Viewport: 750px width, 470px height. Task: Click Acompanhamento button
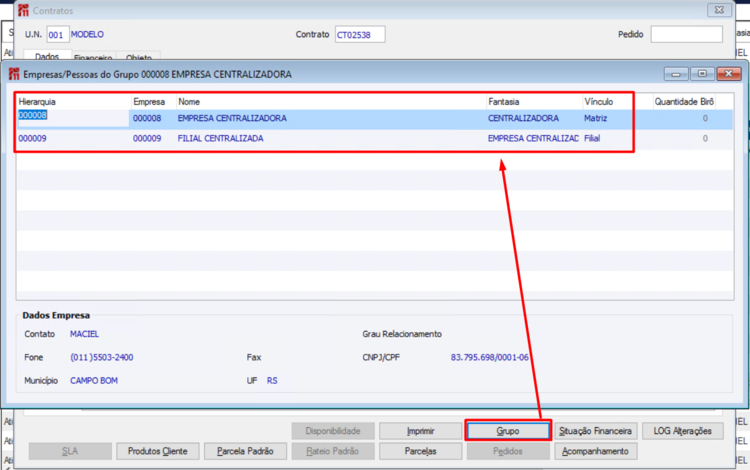pos(596,451)
